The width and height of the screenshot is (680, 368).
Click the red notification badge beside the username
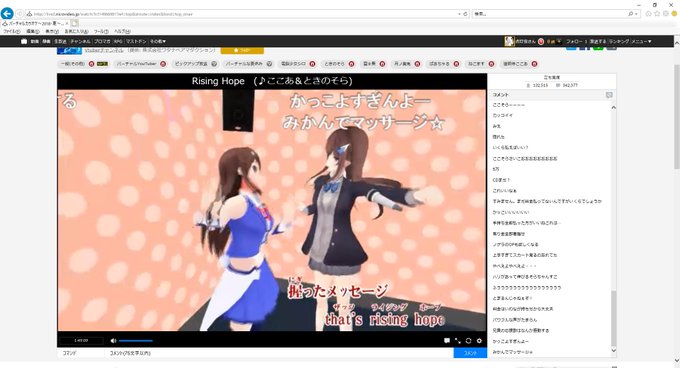541,42
